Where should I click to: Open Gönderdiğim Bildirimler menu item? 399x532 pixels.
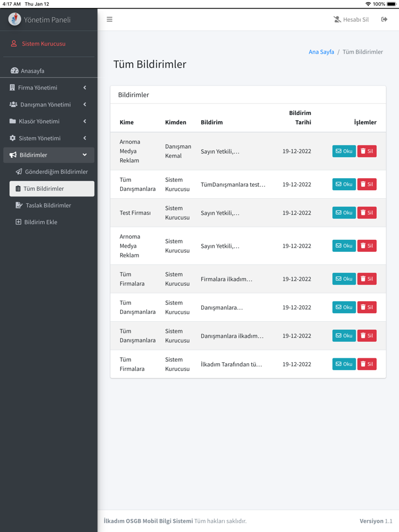[52, 171]
